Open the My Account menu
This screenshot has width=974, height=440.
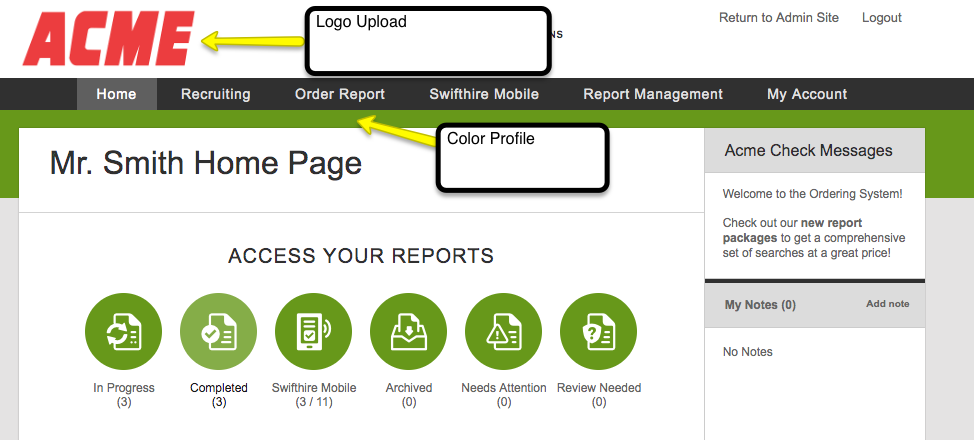tap(807, 94)
